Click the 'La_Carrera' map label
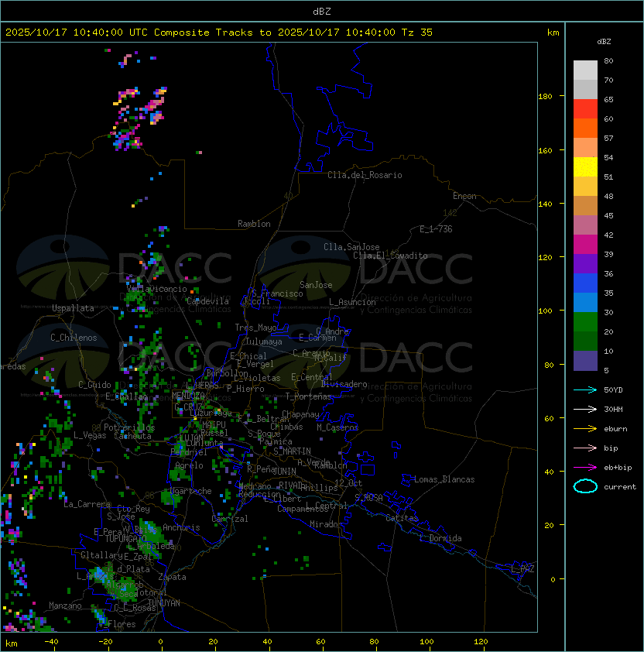644x652 pixels. pos(87,504)
